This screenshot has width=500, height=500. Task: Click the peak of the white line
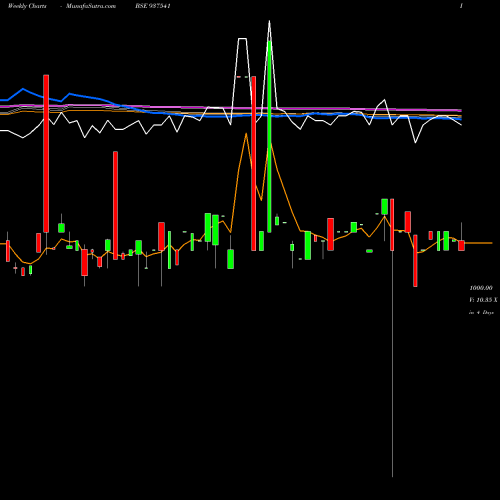click(x=269, y=21)
